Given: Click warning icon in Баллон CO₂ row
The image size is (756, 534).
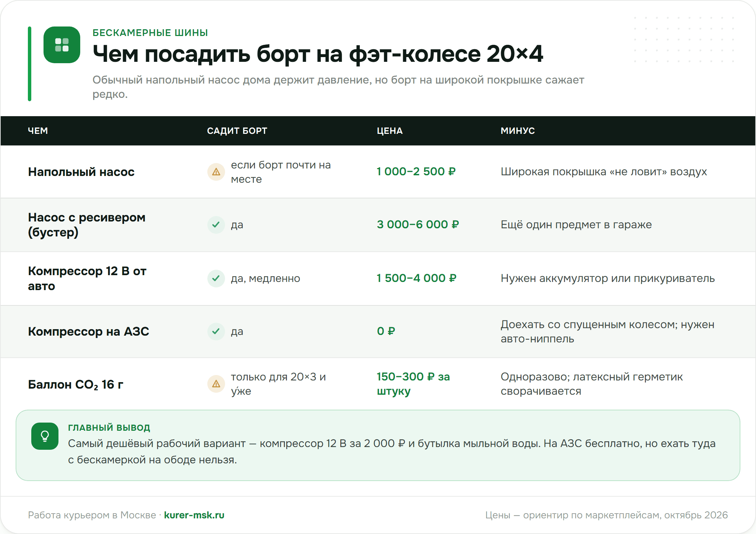Looking at the screenshot, I should click(216, 384).
